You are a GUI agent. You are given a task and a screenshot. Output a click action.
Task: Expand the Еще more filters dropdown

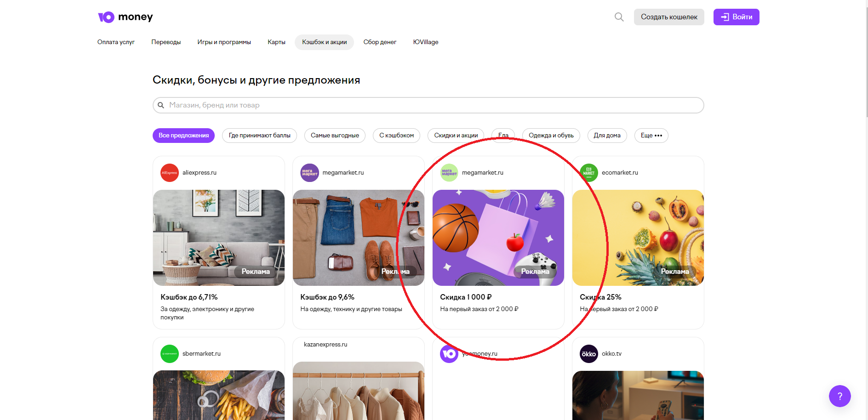651,136
